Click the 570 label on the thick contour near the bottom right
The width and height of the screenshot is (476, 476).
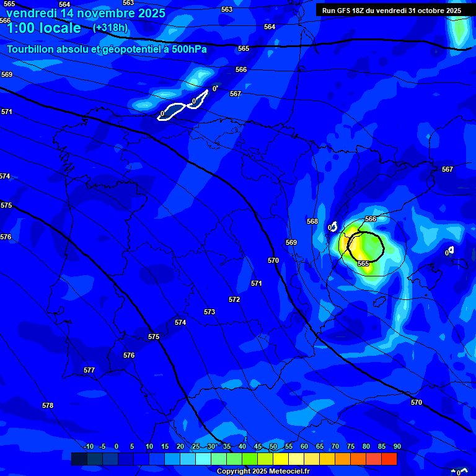(416, 402)
